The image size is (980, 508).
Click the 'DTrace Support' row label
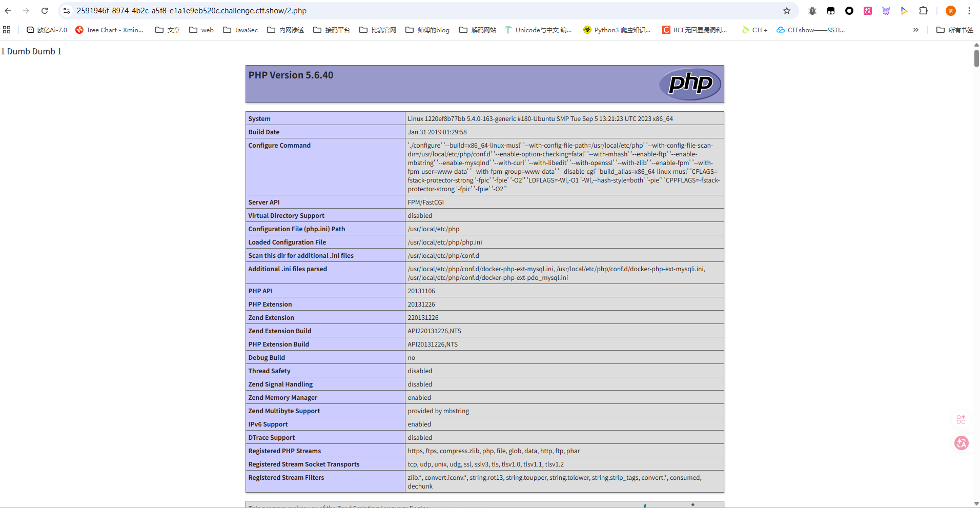[x=272, y=437]
